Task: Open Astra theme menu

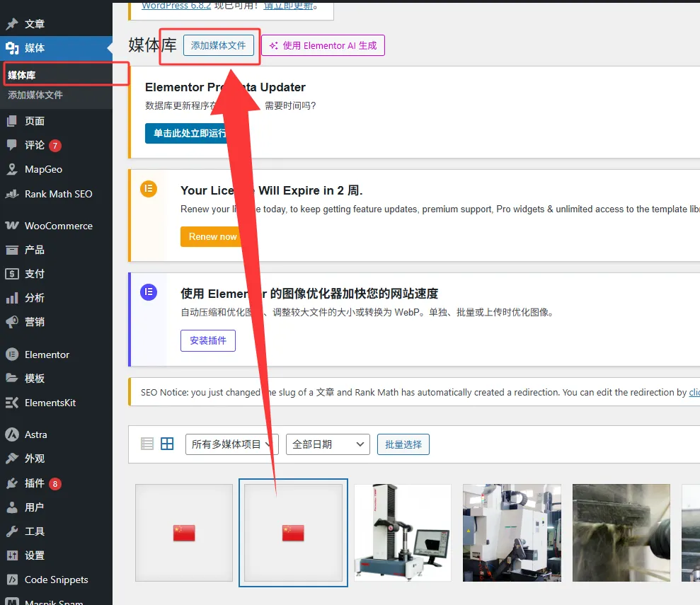Action: click(x=35, y=434)
